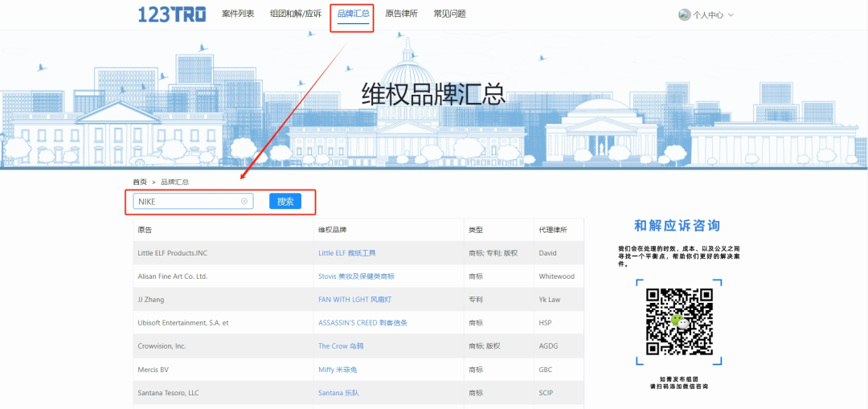Click 品牌汇总 breadcrumb text
This screenshot has width=868, height=409.
pos(175,182)
